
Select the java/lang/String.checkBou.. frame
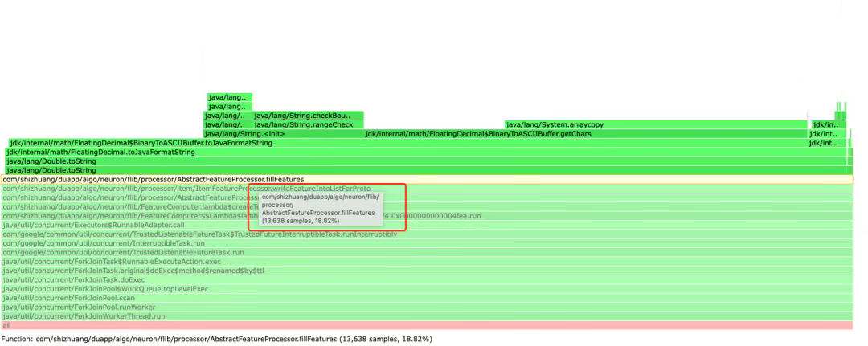pos(308,116)
